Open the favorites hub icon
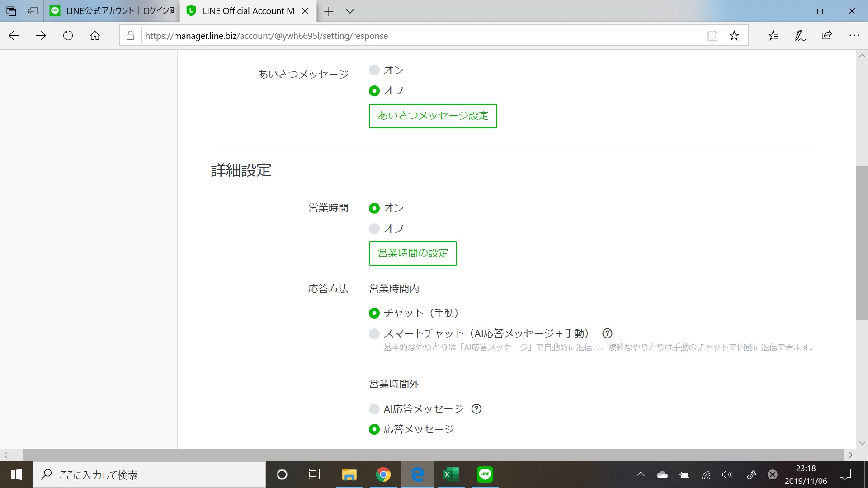The width and height of the screenshot is (868, 488). pos(774,35)
